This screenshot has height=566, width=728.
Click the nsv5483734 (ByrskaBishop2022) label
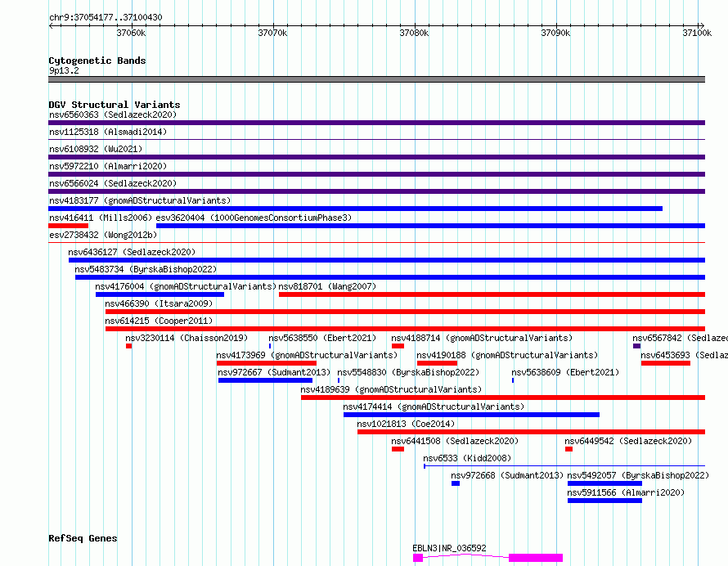(146, 269)
